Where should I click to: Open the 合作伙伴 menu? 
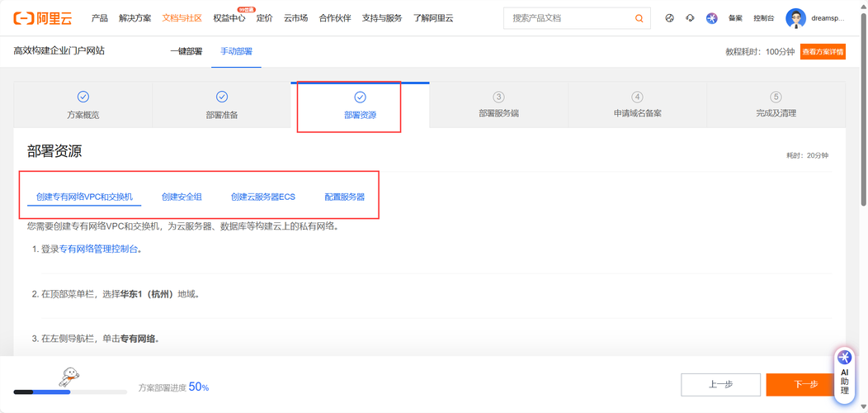coord(335,18)
